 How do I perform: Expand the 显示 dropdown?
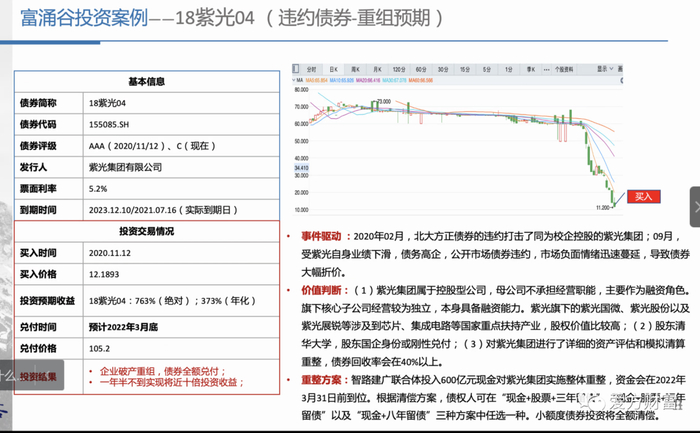pos(605,69)
